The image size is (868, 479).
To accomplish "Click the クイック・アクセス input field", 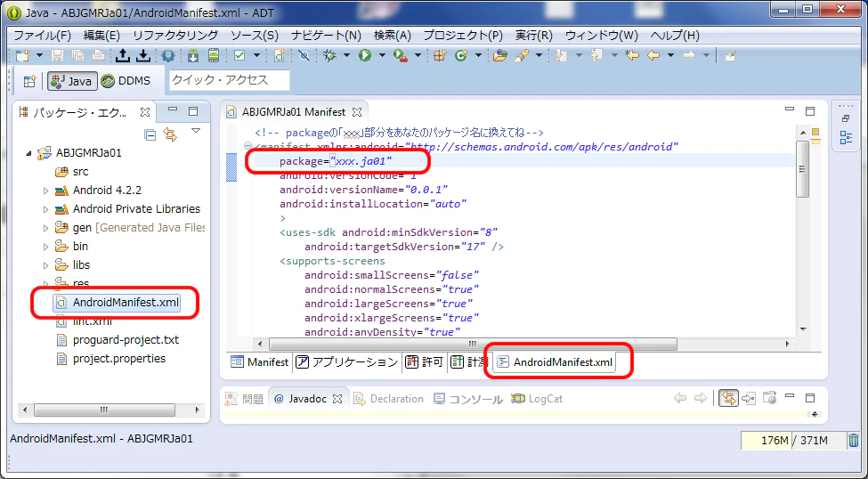I will click(x=229, y=80).
